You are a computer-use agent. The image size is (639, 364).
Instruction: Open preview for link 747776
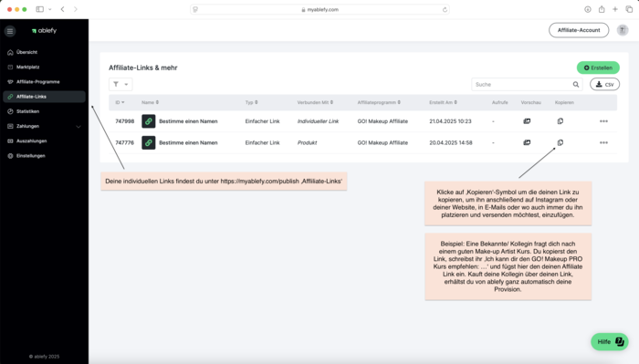527,142
